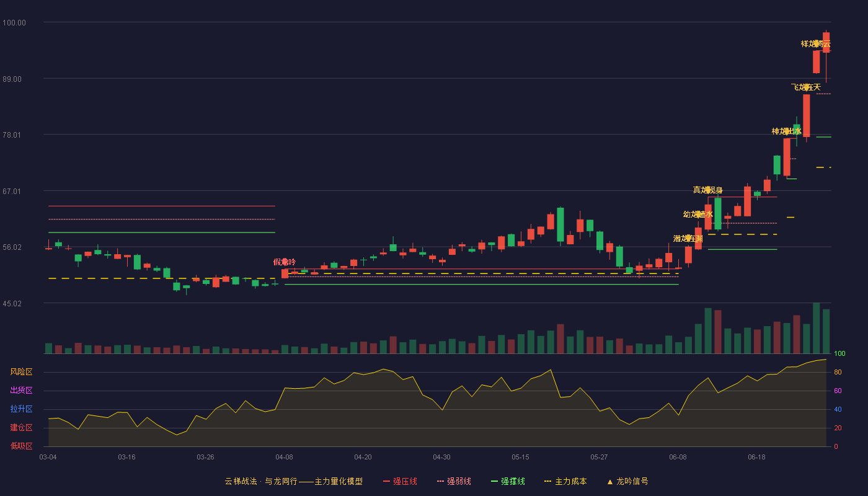This screenshot has width=868, height=496.
Task: Click the green 100 indicator scale label
Action: (x=839, y=354)
